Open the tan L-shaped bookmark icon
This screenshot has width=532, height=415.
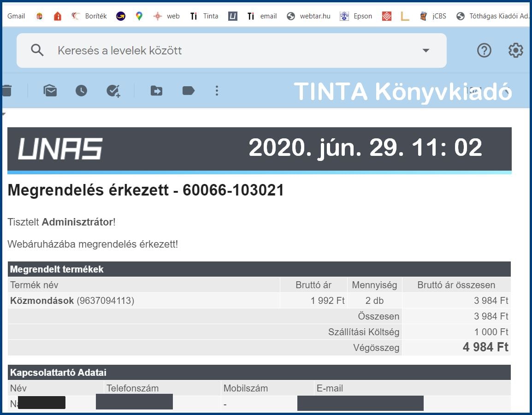pos(405,16)
